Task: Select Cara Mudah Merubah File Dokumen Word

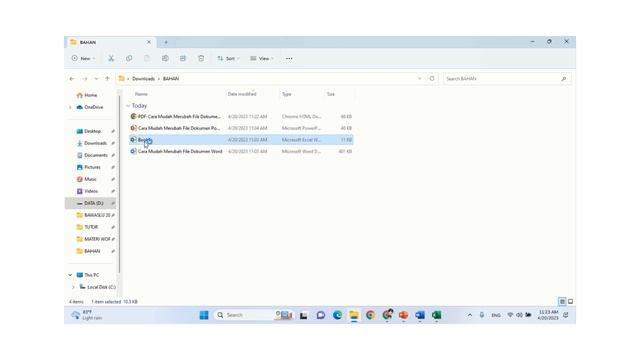Action: [241, 151]
